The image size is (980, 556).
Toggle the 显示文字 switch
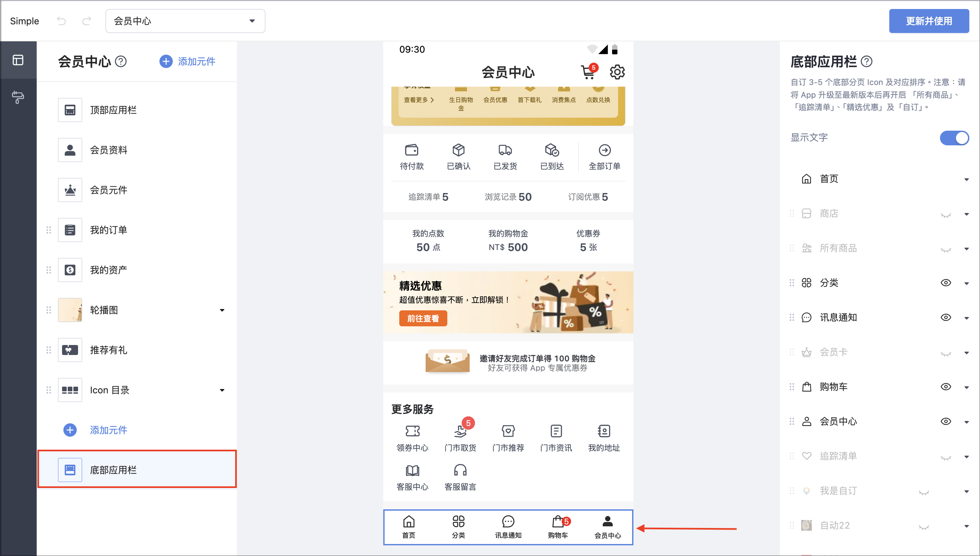954,137
